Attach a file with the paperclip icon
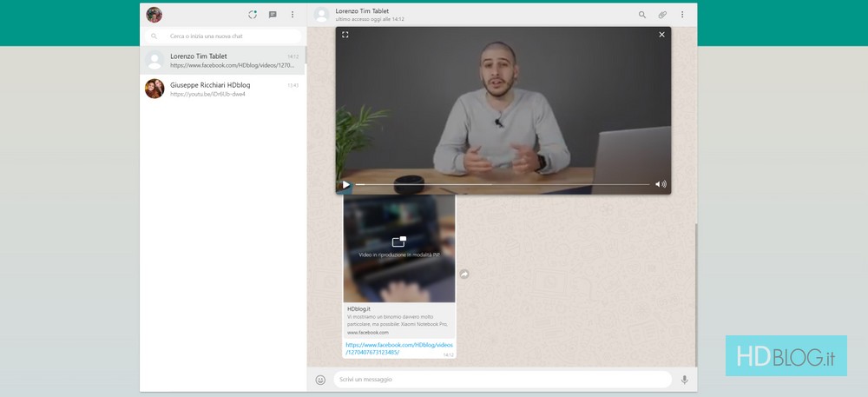Image resolution: width=868 pixels, height=397 pixels. click(x=662, y=15)
